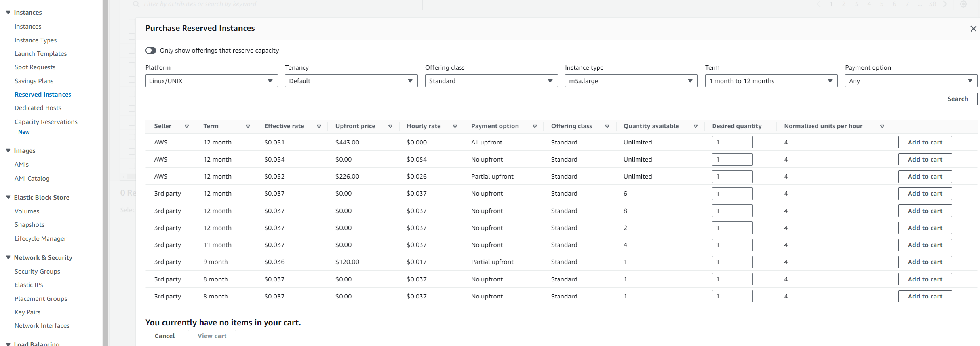Go to Capacity Reservations page
This screenshot has height=346, width=980.
(46, 122)
